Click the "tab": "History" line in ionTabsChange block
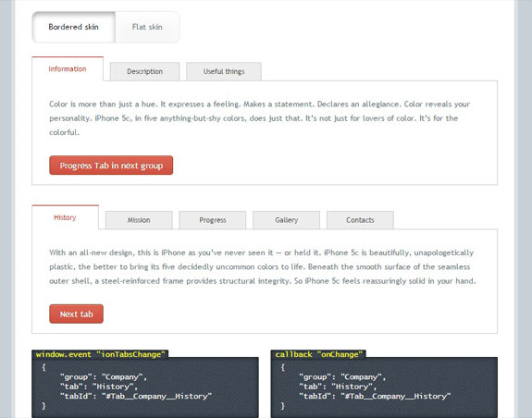 (99, 387)
